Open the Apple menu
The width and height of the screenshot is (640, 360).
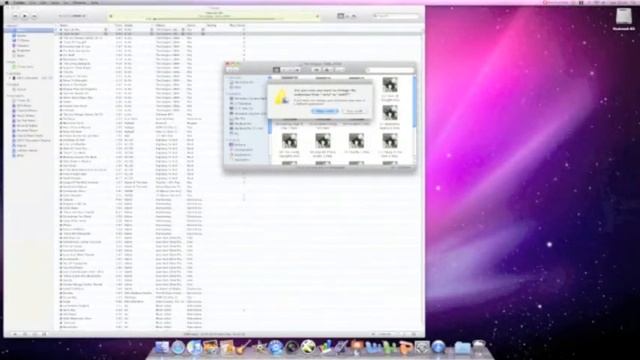7,2
